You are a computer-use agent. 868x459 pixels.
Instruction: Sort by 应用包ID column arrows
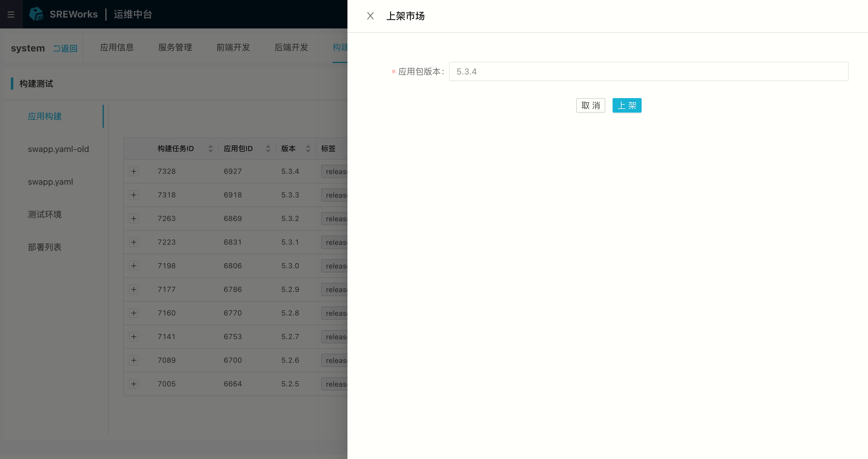[x=268, y=149]
